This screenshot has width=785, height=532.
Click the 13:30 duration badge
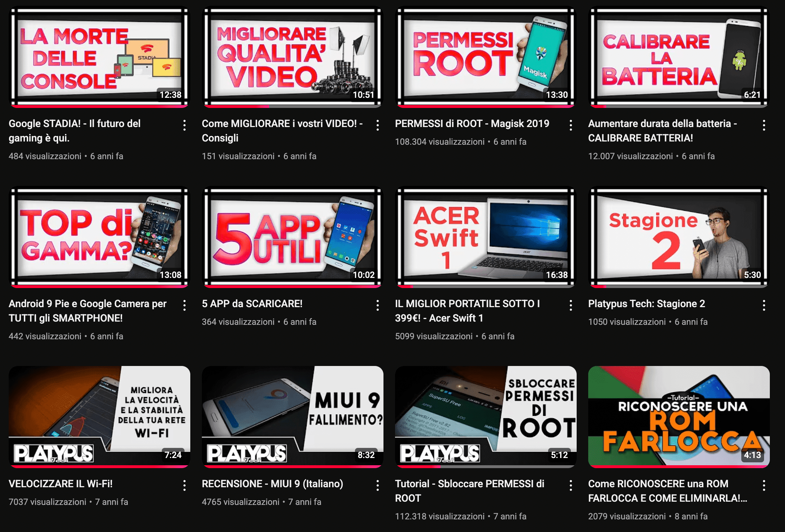point(557,95)
